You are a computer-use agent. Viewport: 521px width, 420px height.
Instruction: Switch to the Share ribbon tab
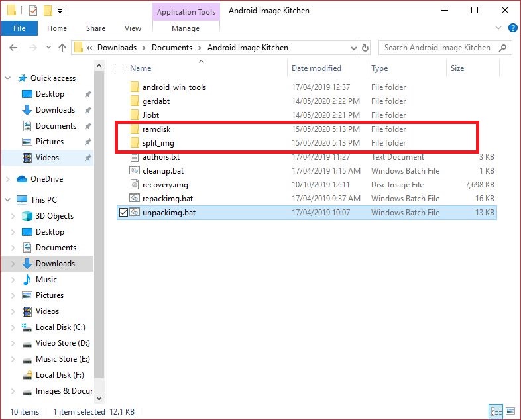[x=95, y=28]
